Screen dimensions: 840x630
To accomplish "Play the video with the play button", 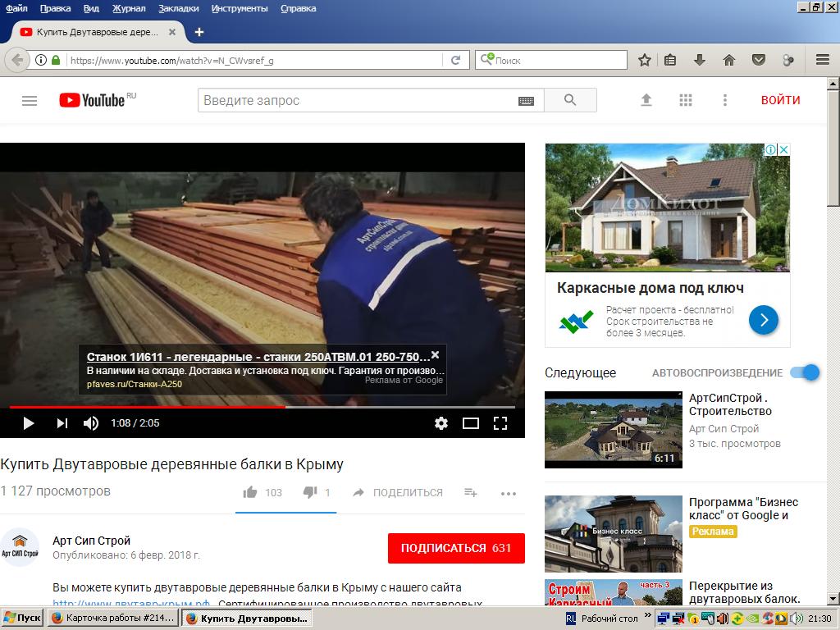I will click(x=29, y=423).
